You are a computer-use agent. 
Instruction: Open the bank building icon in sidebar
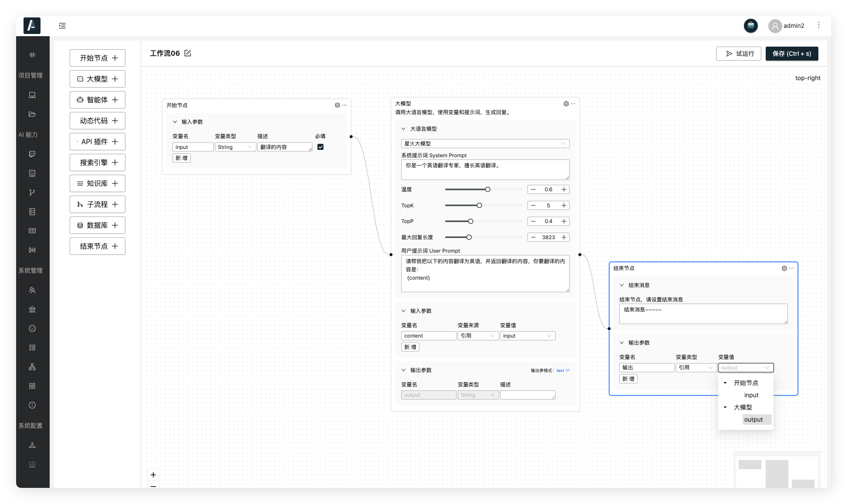[x=32, y=309]
